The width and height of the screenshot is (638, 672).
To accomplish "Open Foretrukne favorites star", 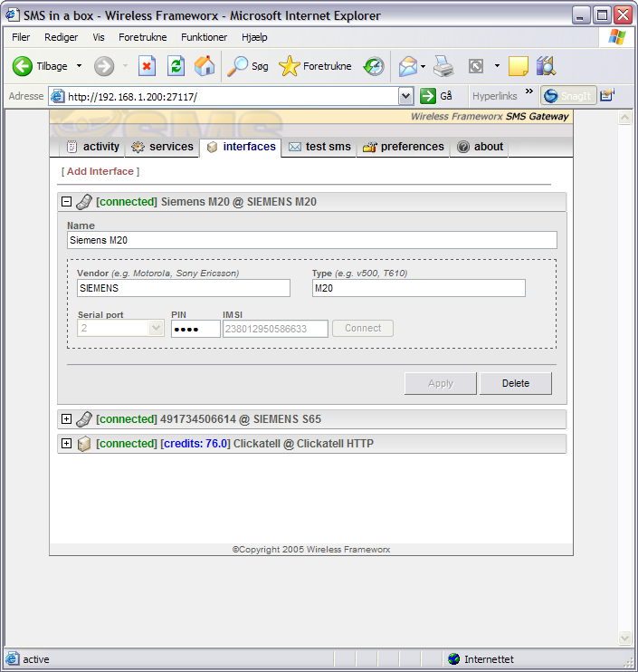I will (315, 66).
